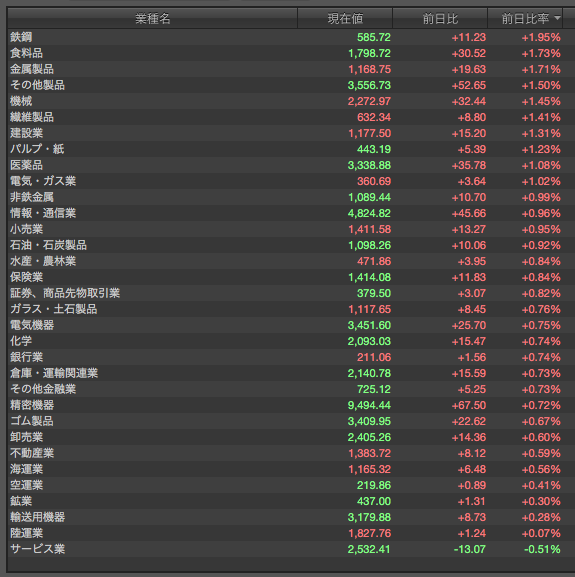Click the change value +67.50
This screenshot has height=577, width=575.
469,406
